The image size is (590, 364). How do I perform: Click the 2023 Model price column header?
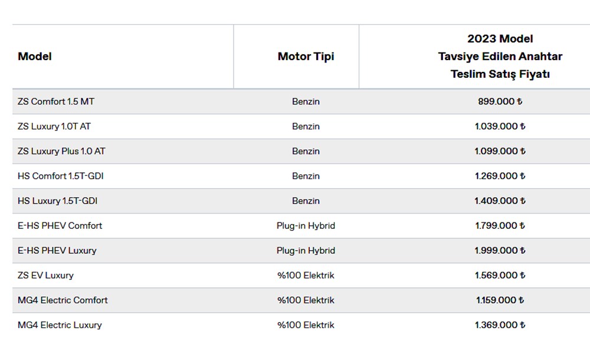pos(500,57)
